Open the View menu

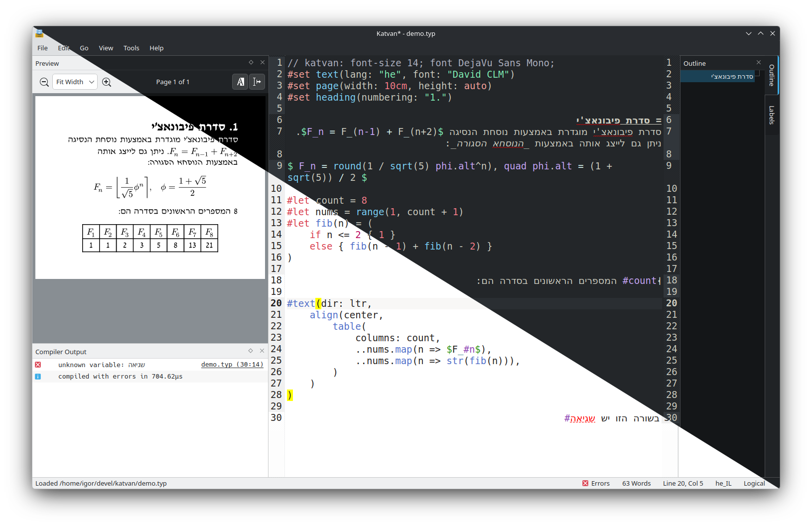click(106, 48)
